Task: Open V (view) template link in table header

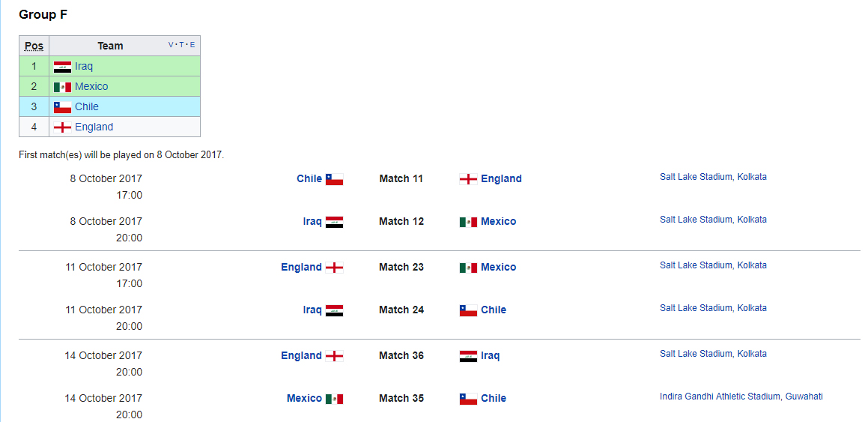Action: (171, 45)
